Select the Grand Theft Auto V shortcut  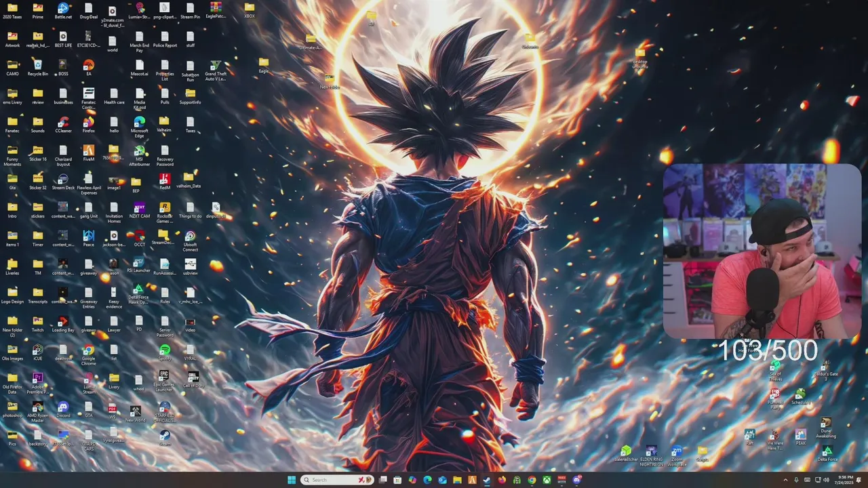(216, 70)
